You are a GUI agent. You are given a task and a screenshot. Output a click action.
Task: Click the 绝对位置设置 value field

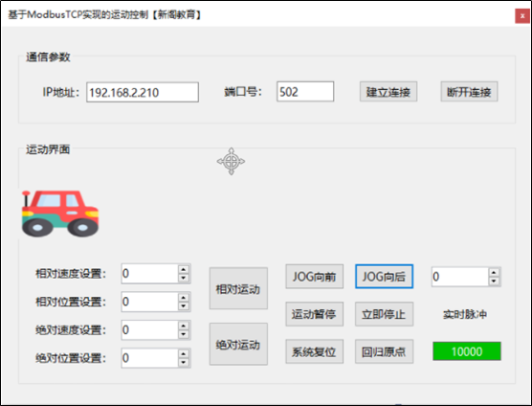click(x=149, y=358)
